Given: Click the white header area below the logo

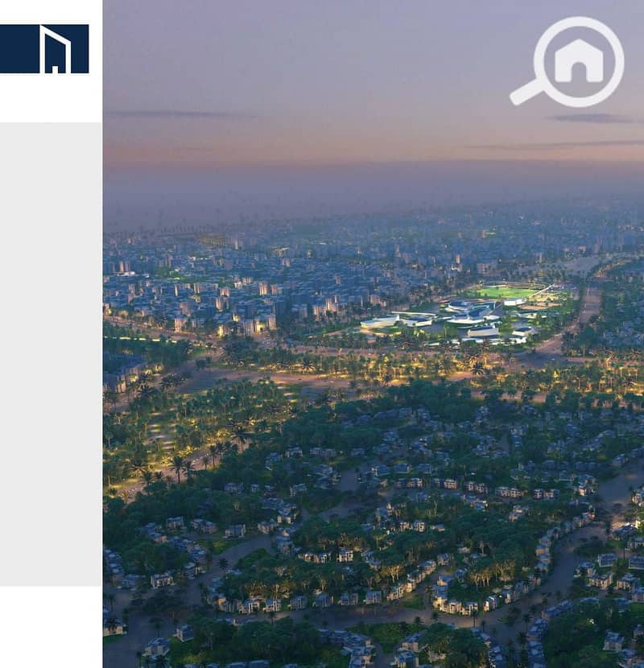Looking at the screenshot, I should (52, 98).
